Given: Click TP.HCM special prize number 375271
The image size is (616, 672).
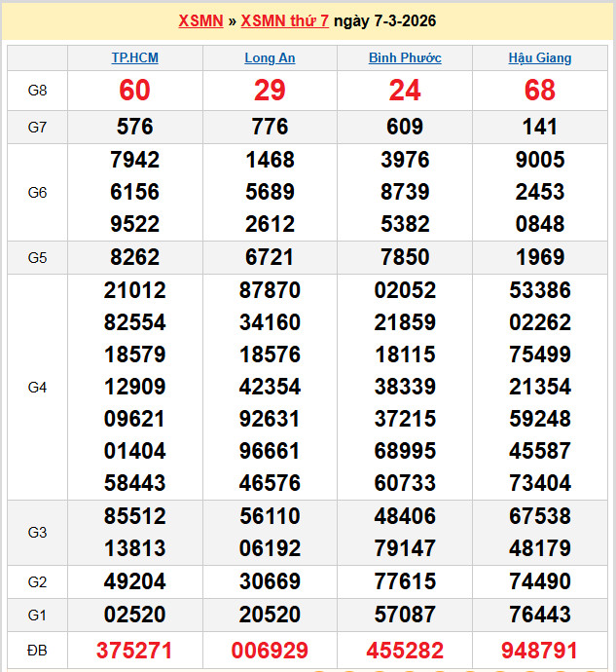Looking at the screenshot, I should (x=134, y=650).
